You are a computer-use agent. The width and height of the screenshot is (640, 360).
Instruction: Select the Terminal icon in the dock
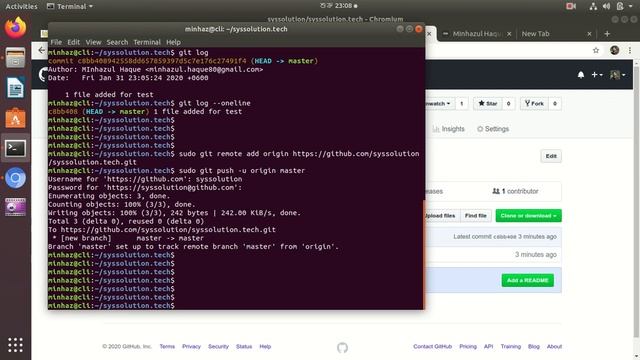[x=15, y=148]
